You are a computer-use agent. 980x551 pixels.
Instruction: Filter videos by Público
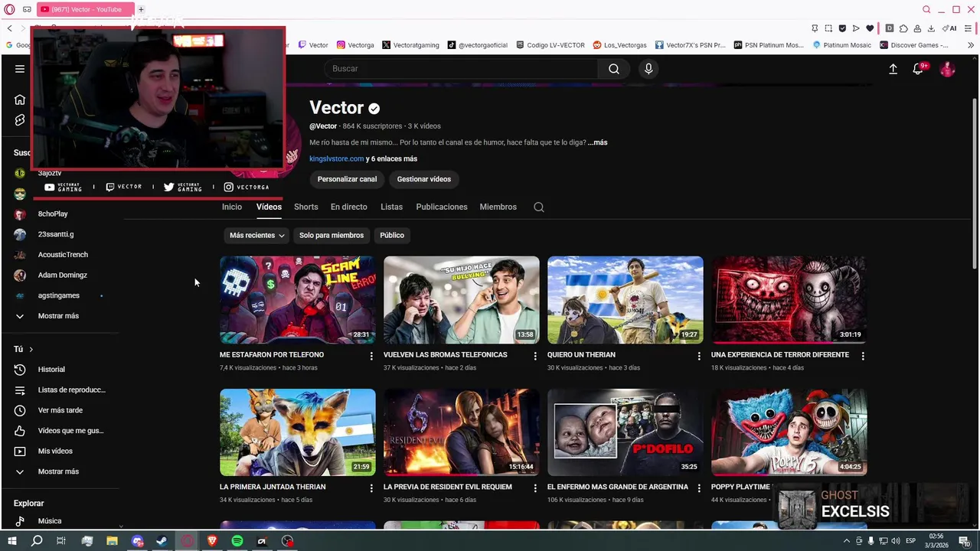392,235
